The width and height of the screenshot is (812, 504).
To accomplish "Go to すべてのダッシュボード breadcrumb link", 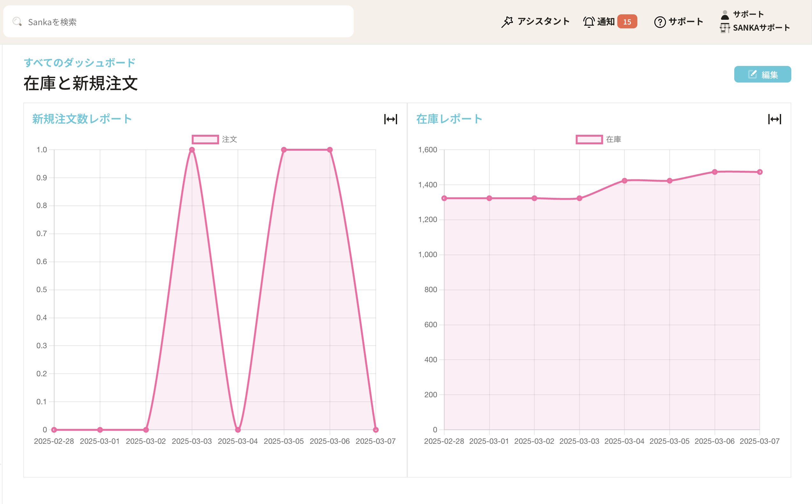I will coord(79,63).
